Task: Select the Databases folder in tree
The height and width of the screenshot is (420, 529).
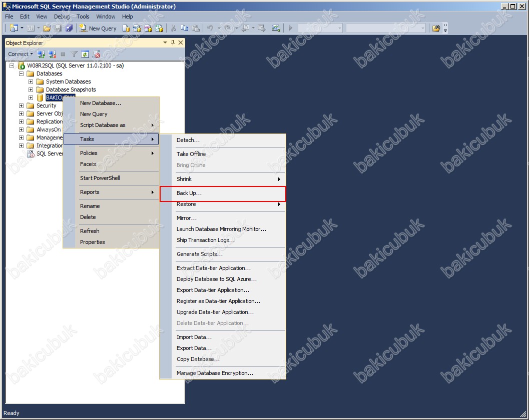Action: coord(49,73)
